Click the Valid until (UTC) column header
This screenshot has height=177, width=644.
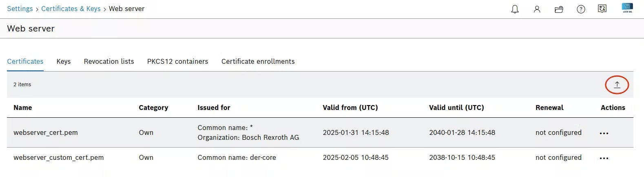tap(456, 108)
